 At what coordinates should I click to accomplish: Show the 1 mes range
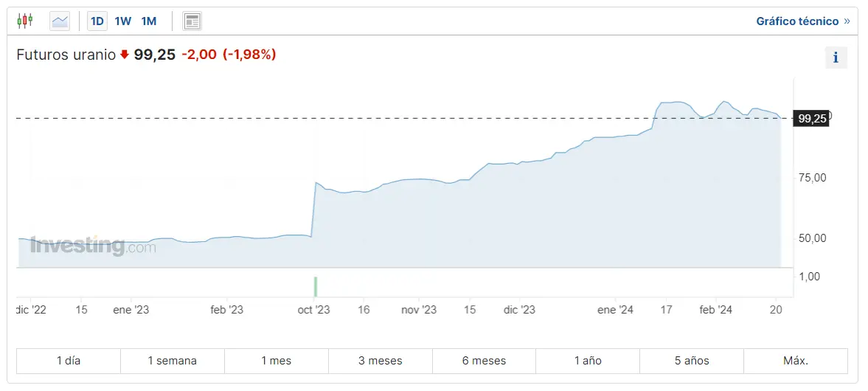click(277, 361)
